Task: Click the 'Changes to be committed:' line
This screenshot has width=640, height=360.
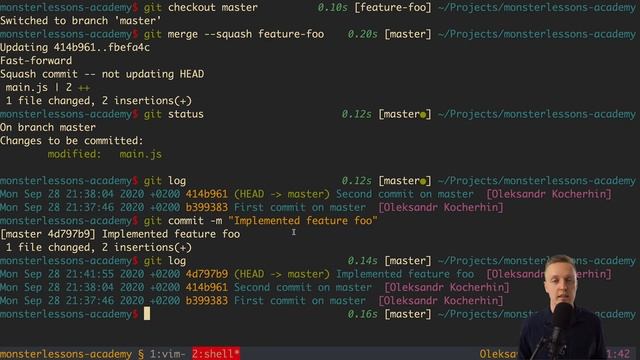Action: (x=72, y=141)
